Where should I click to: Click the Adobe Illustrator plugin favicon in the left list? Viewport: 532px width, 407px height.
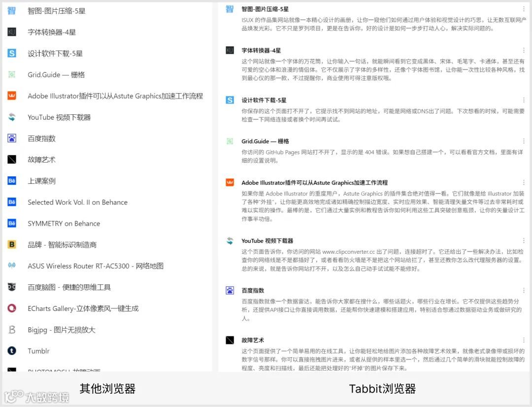[11, 96]
